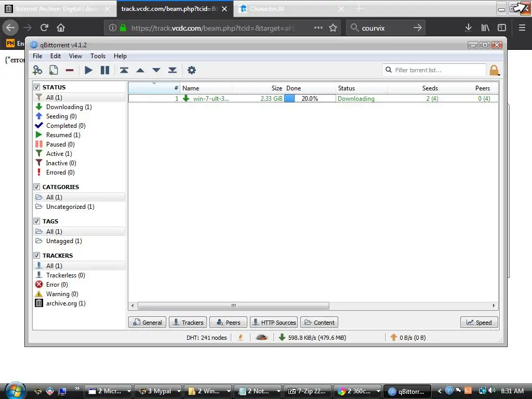Select tracker Error (0) filter
Image resolution: width=532 pixels, height=399 pixels.
[57, 284]
